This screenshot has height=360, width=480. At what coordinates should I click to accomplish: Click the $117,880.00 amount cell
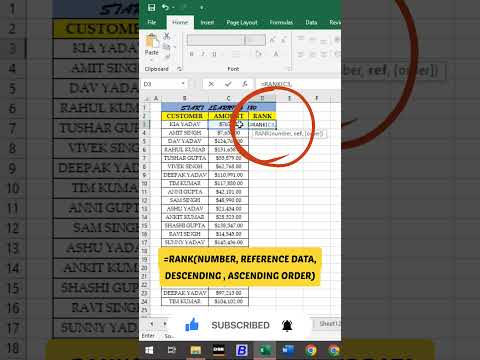[228, 183]
